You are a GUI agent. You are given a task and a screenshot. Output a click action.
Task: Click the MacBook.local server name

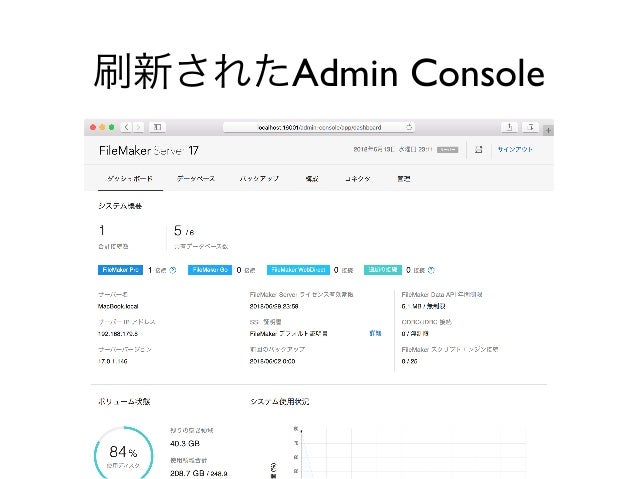tap(118, 306)
